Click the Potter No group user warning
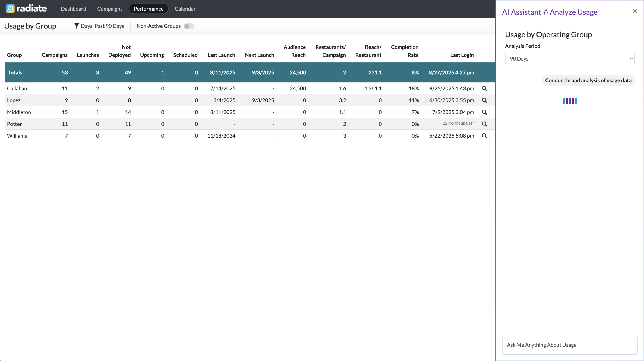Screen dimensions: 644x361 tap(459, 123)
